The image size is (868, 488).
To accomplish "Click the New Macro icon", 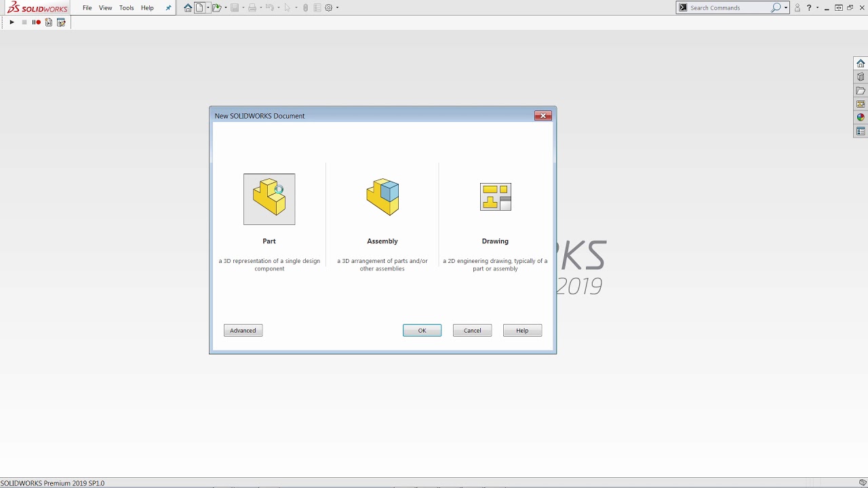I will tap(49, 22).
